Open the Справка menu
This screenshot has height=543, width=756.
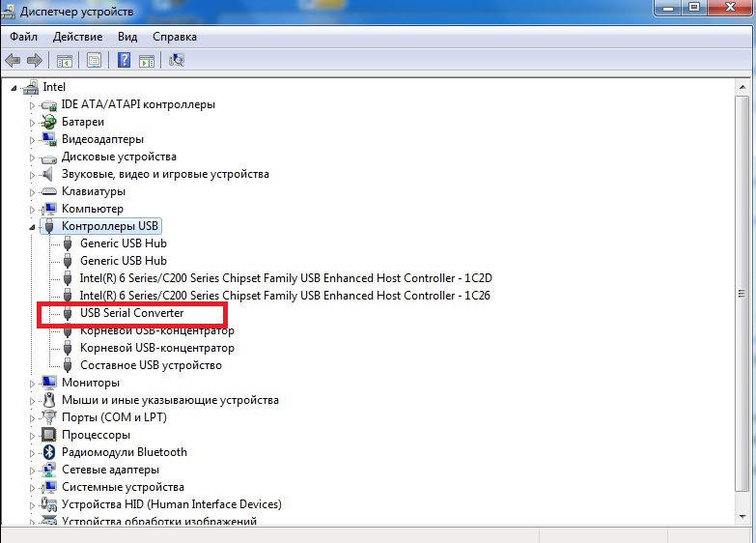(x=175, y=37)
